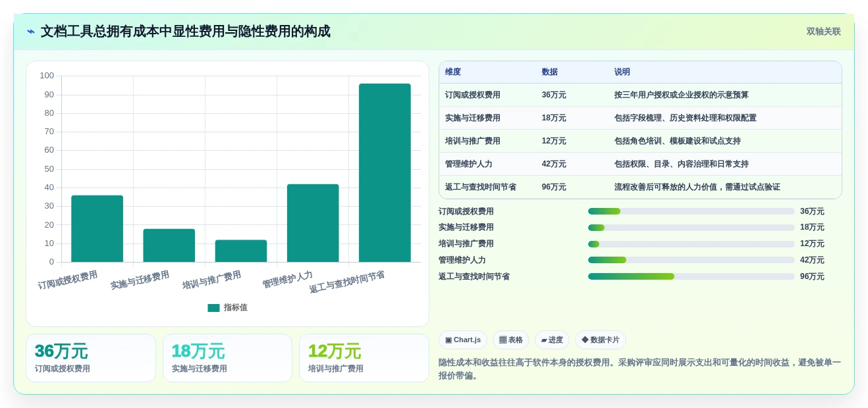Click the 数据卡片 tag chip

(601, 340)
